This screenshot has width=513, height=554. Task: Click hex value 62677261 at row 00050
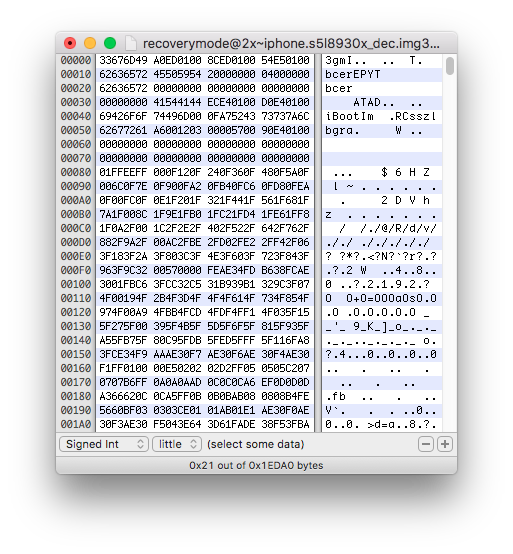coord(123,130)
